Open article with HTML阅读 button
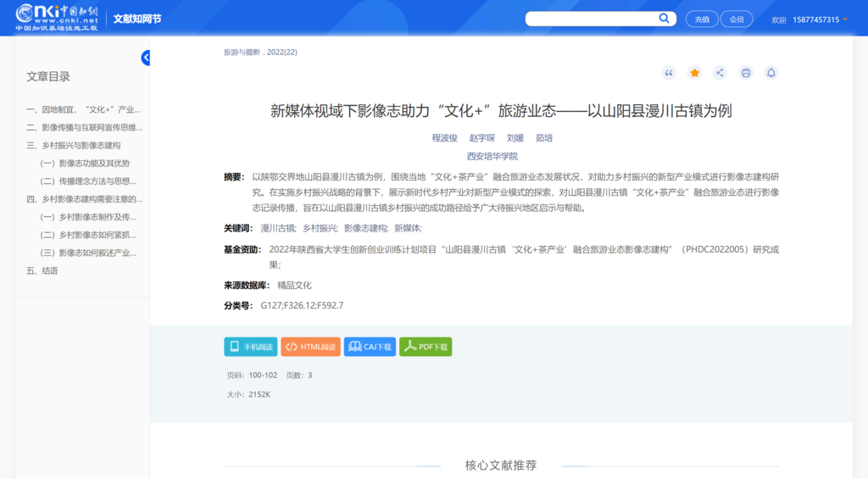The width and height of the screenshot is (868, 479). [x=310, y=347]
